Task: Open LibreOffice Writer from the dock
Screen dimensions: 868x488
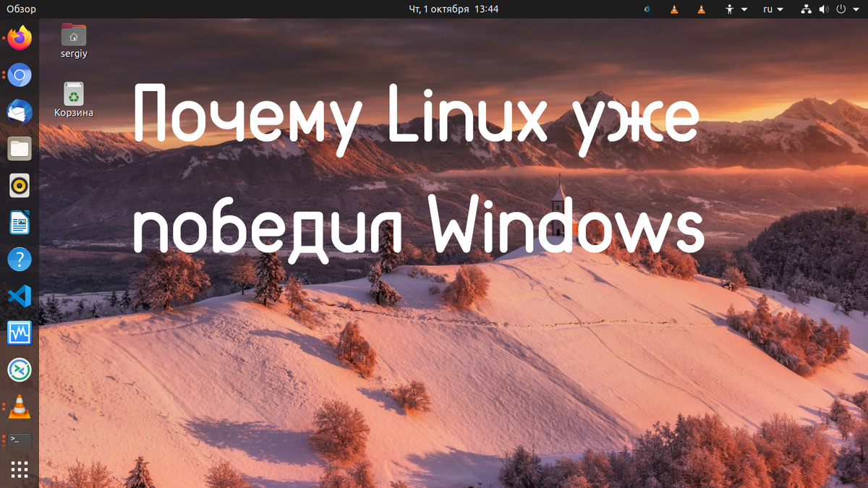Action: coord(20,223)
